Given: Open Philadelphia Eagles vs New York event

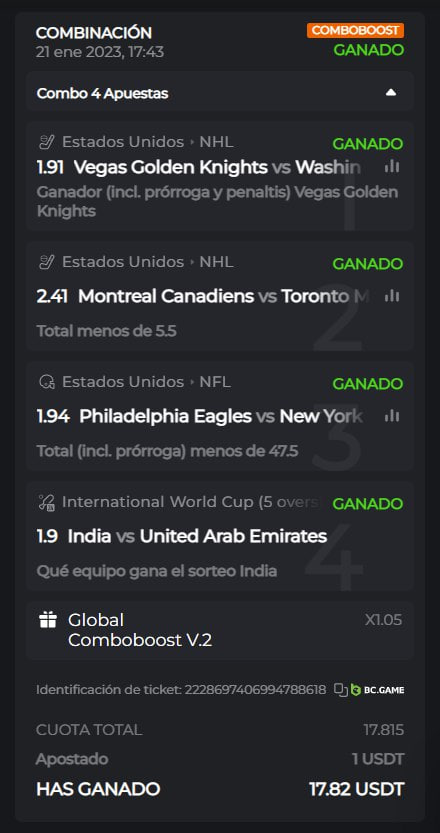Looking at the screenshot, I should 222,416.
